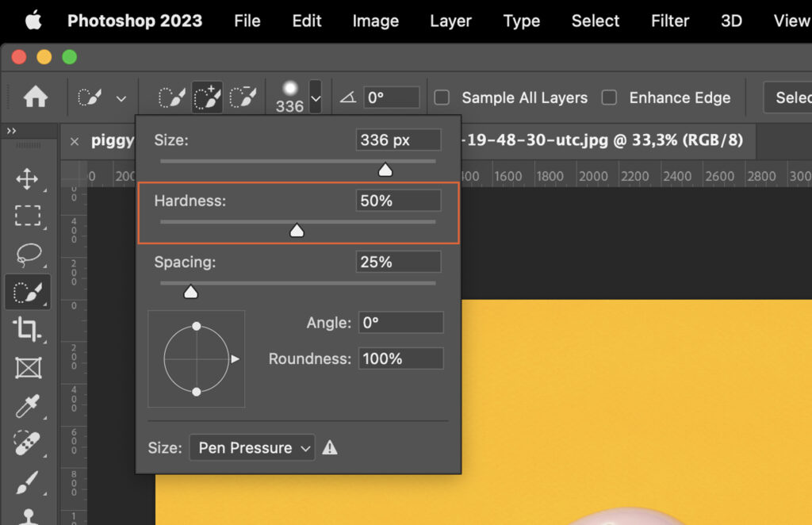Toggle the Sample All Layers checkbox
The width and height of the screenshot is (812, 525).
[x=442, y=98]
